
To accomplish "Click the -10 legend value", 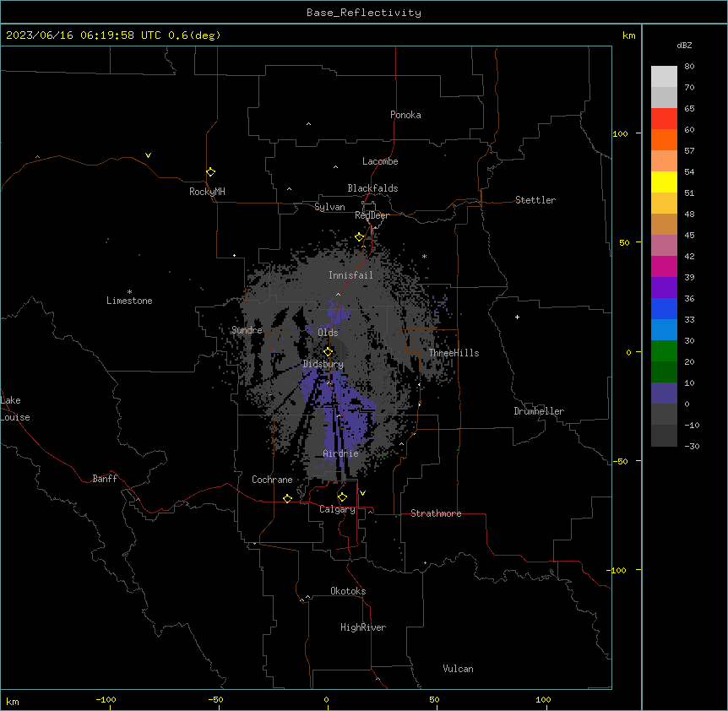I will pos(692,425).
